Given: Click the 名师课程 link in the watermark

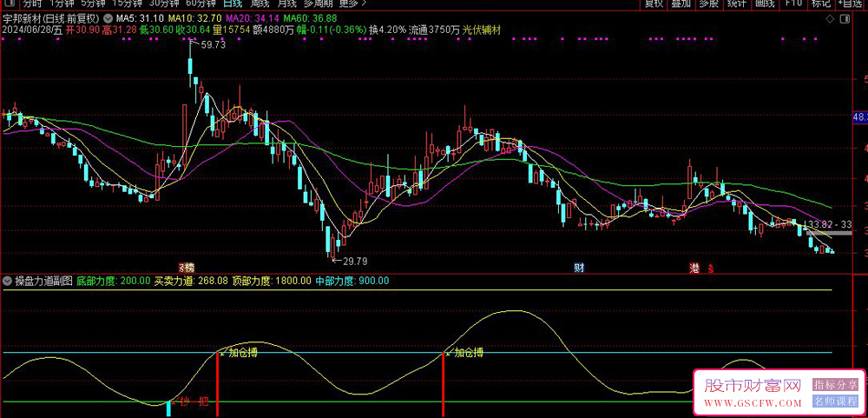Looking at the screenshot, I should [835, 401].
